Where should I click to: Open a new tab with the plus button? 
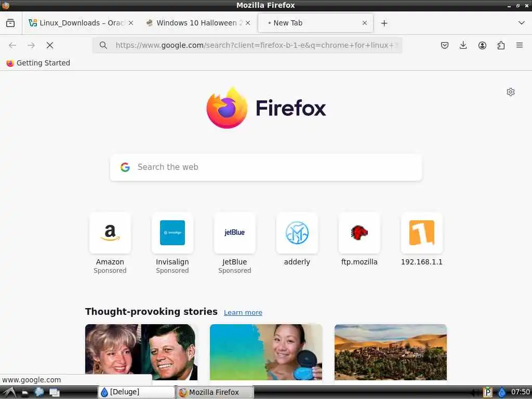tap(384, 23)
